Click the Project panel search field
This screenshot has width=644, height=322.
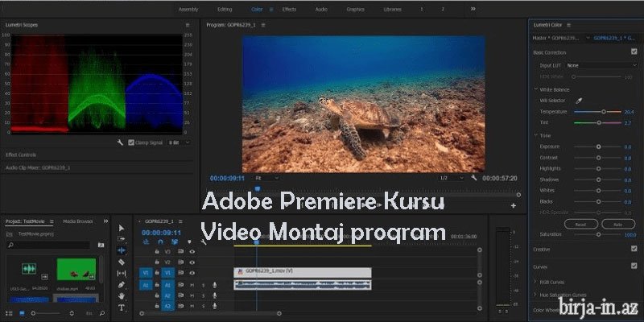(x=48, y=246)
